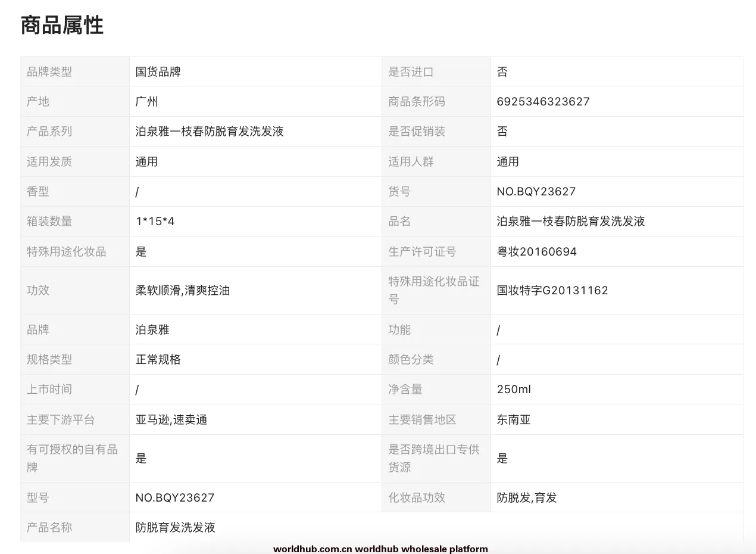
Task: Click the 是 value beside 是否跨境出口专供货源
Action: click(x=502, y=458)
